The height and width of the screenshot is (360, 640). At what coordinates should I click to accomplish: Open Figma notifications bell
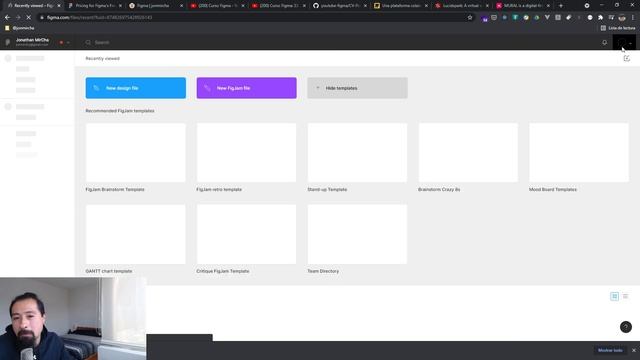(604, 42)
